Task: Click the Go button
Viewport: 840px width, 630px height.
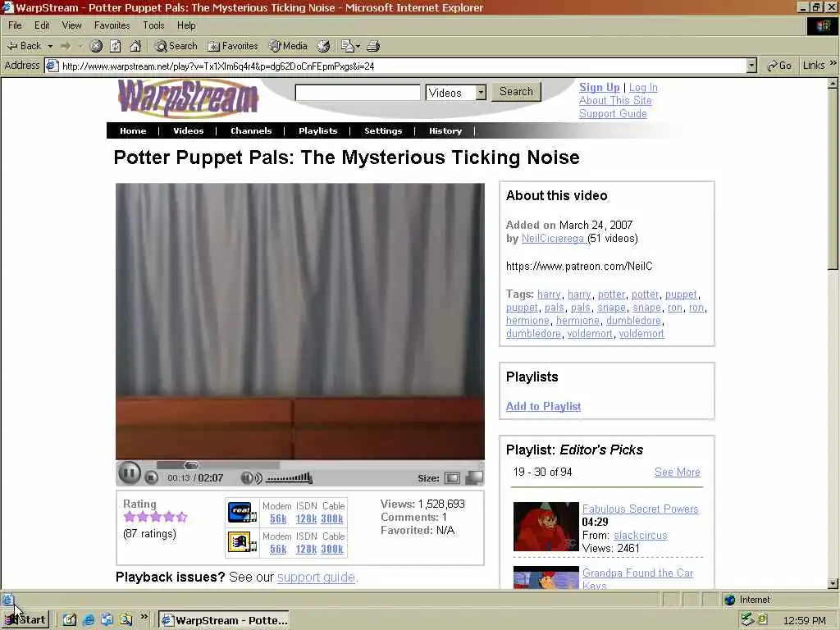Action: pos(779,66)
